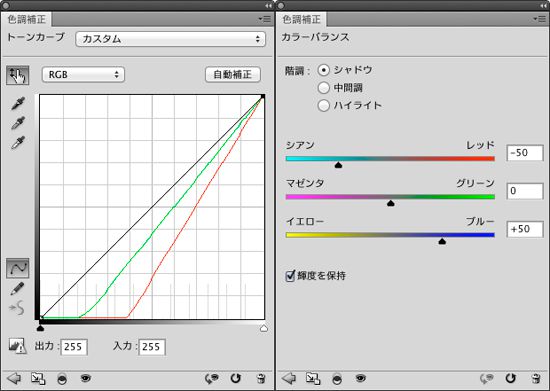
Task: Open the RGB channel dropdown
Action: pos(83,74)
